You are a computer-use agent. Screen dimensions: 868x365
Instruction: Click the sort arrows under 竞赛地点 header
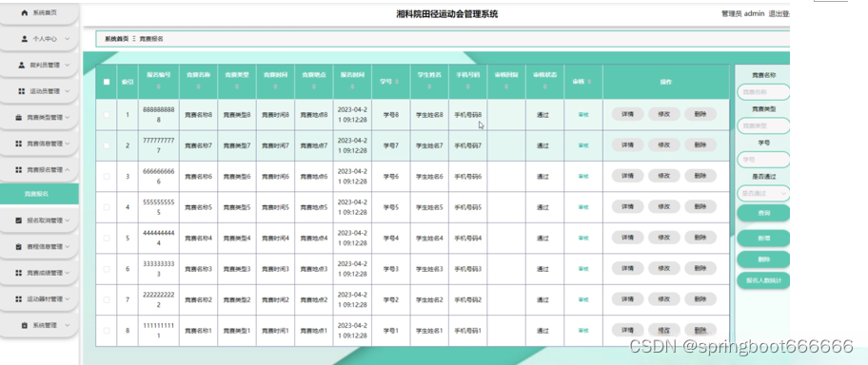click(314, 86)
